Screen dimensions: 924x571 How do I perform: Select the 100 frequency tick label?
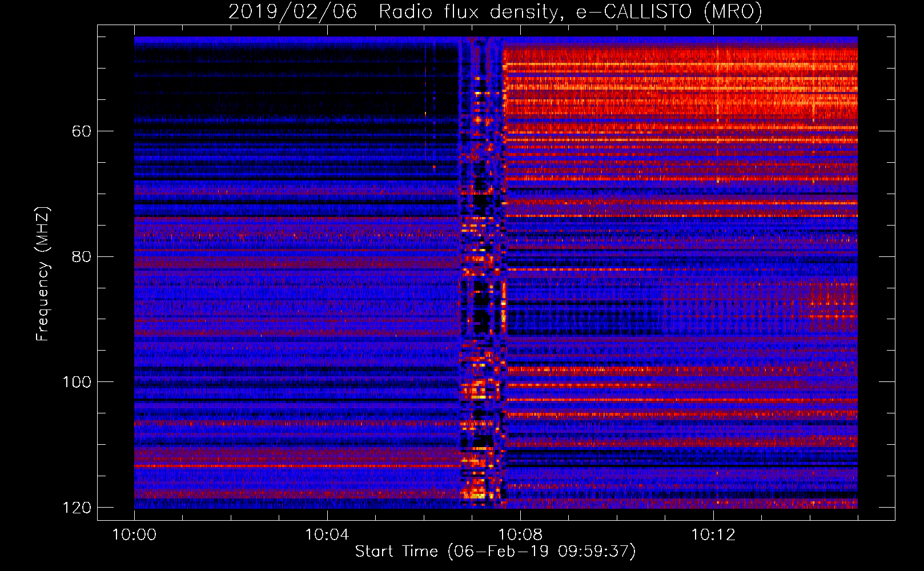pos(77,382)
